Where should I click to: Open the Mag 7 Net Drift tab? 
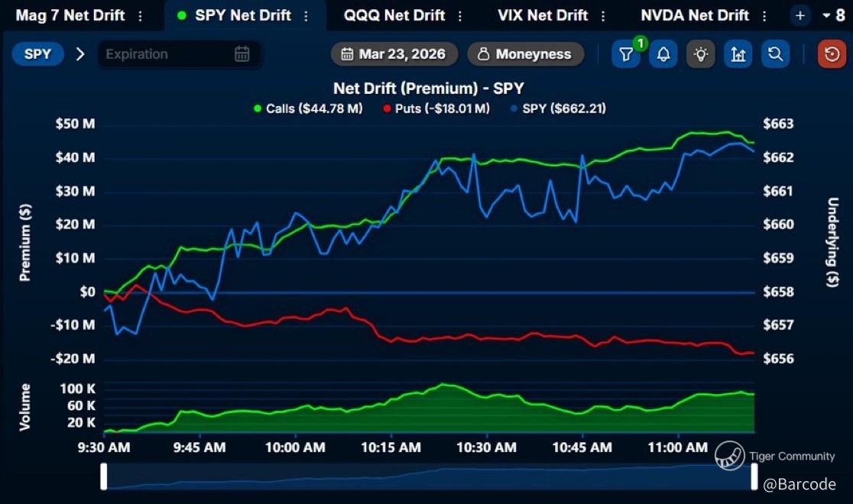pyautogui.click(x=70, y=15)
